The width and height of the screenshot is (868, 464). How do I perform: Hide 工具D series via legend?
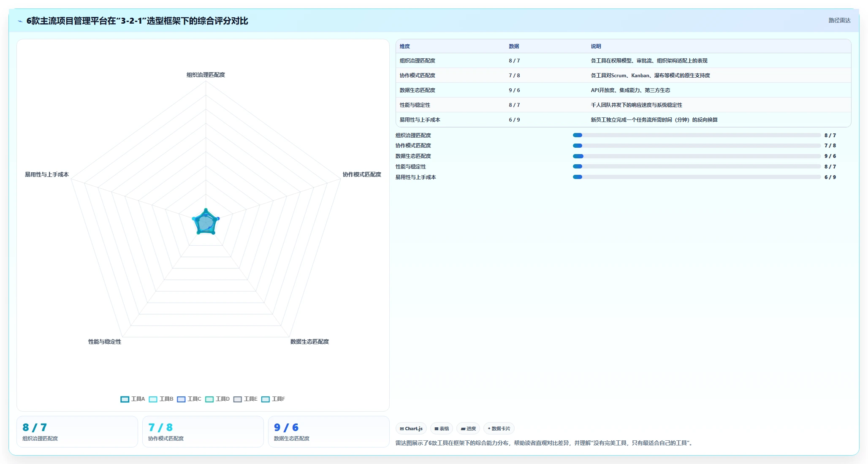point(217,399)
